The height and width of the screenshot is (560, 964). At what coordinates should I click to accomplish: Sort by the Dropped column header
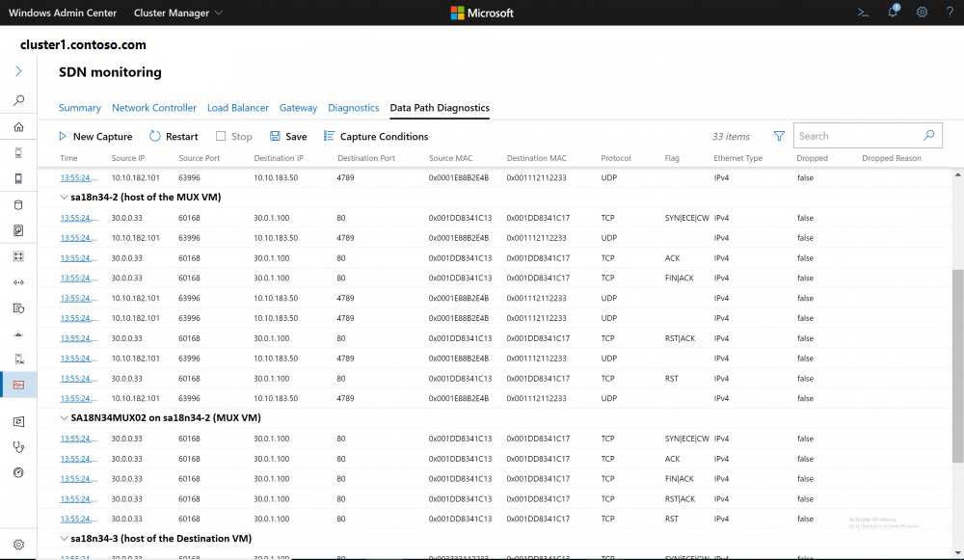point(812,158)
